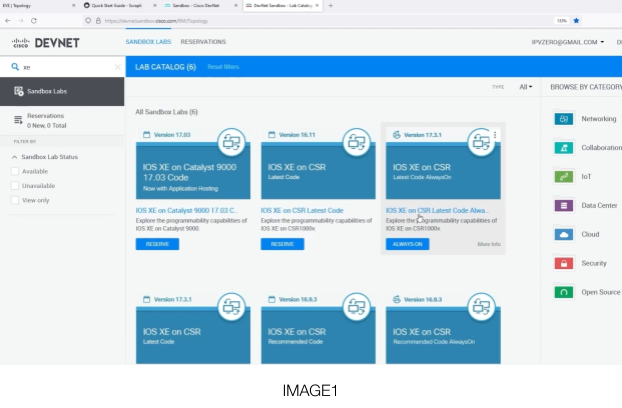Image resolution: width=622 pixels, height=408 pixels.
Task: Open the Type All dropdown
Action: click(526, 87)
